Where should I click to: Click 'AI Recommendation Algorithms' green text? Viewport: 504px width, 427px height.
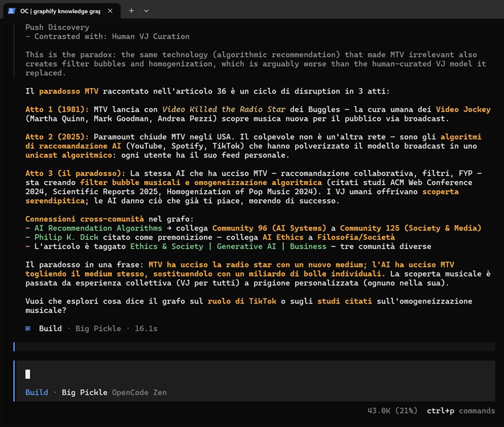click(x=98, y=228)
